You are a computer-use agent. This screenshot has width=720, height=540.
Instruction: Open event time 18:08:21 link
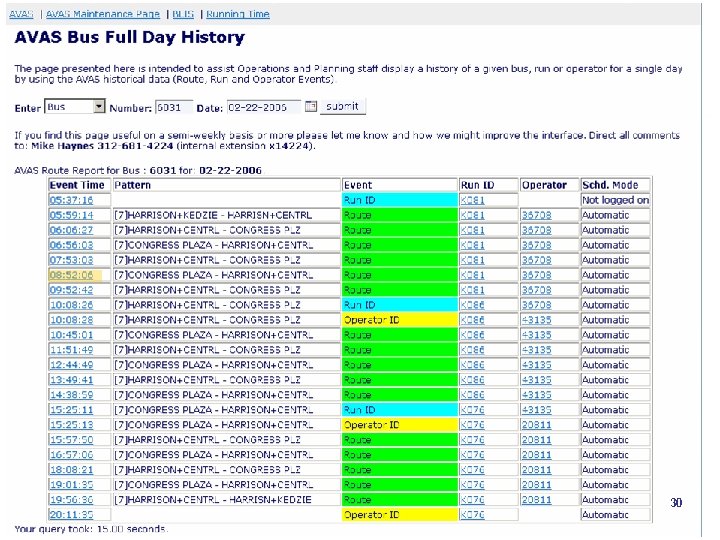[71, 470]
